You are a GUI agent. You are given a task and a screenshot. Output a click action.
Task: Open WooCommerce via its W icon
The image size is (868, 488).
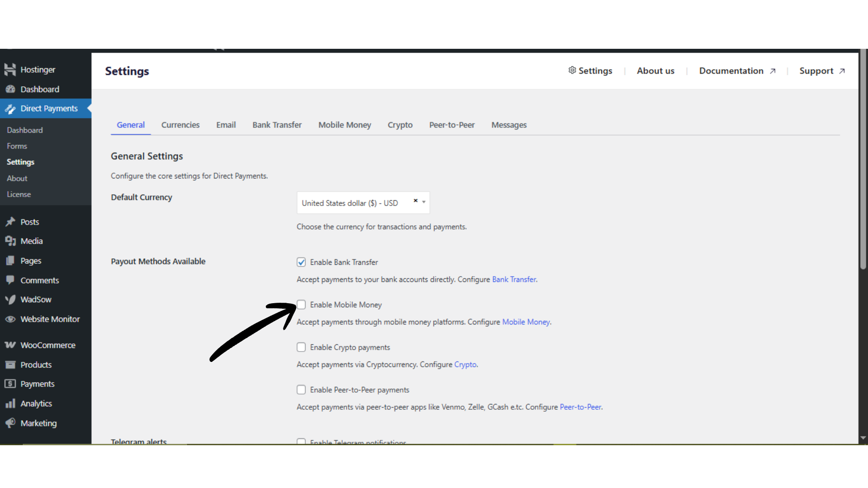10,345
